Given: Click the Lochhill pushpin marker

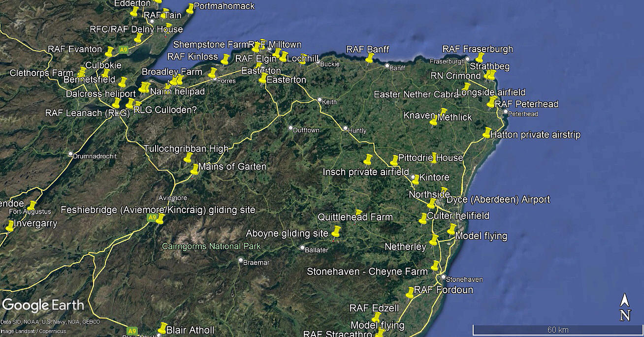Looking at the screenshot, I should tap(283, 56).
